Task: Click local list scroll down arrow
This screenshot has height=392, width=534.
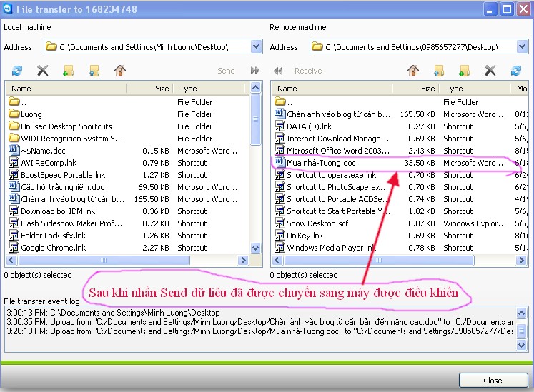Action: pos(256,248)
